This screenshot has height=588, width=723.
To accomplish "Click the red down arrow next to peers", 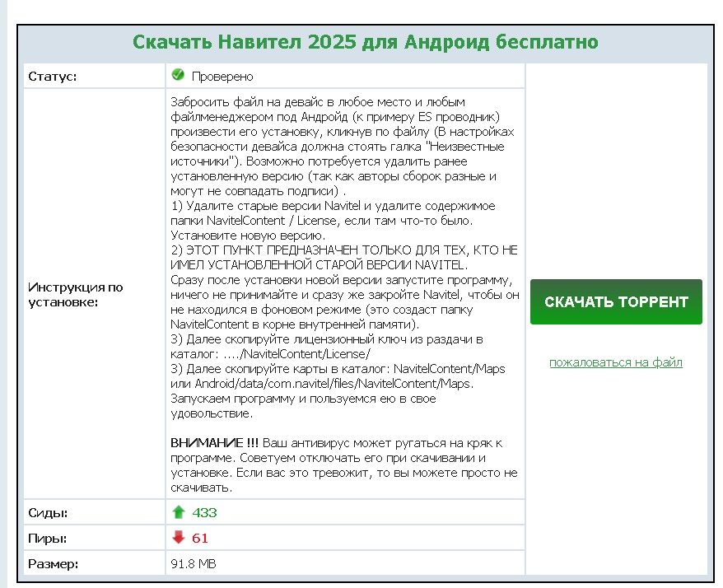I will pos(178,538).
